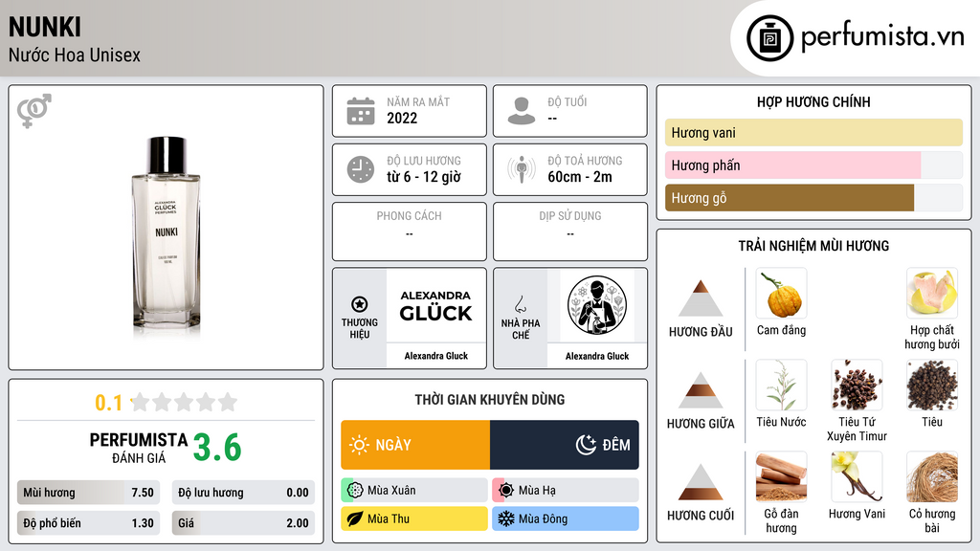This screenshot has height=551, width=980.
Task: Click the perfumista.vn bottle logo icon
Action: (769, 38)
